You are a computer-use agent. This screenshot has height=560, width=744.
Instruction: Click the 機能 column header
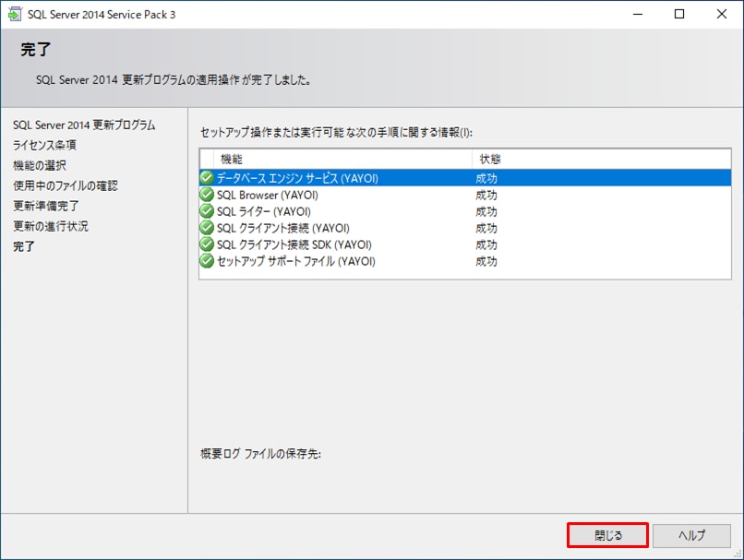point(343,159)
